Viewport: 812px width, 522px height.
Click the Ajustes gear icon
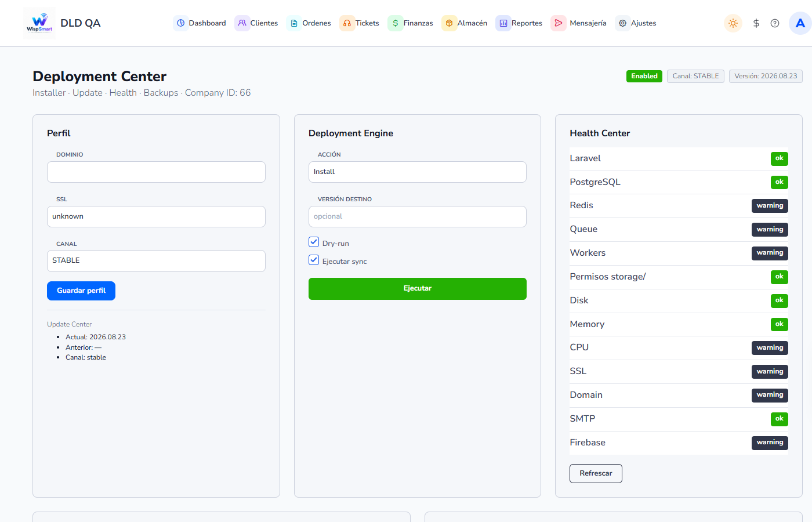(x=622, y=23)
